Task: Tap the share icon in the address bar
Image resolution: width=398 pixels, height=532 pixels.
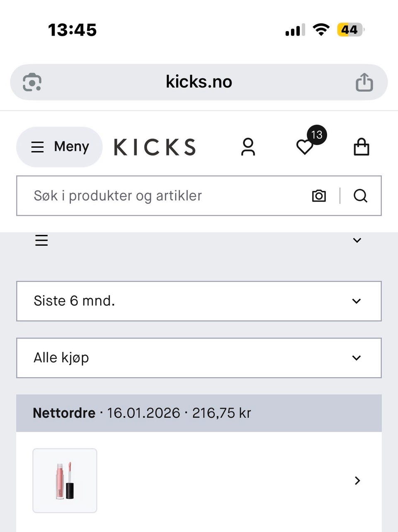Action: tap(364, 82)
